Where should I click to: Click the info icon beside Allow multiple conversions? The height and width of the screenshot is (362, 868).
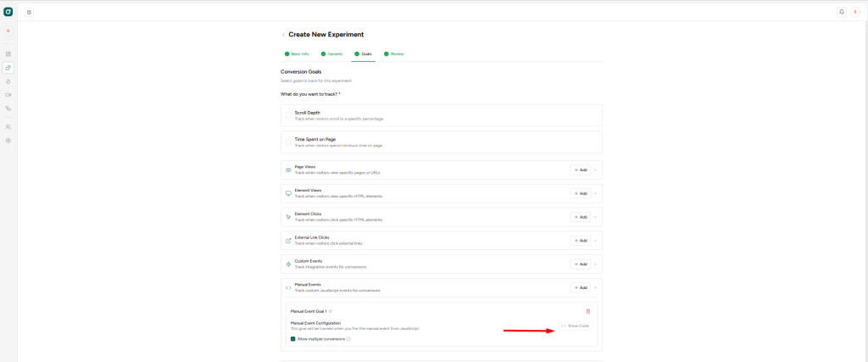(x=348, y=338)
